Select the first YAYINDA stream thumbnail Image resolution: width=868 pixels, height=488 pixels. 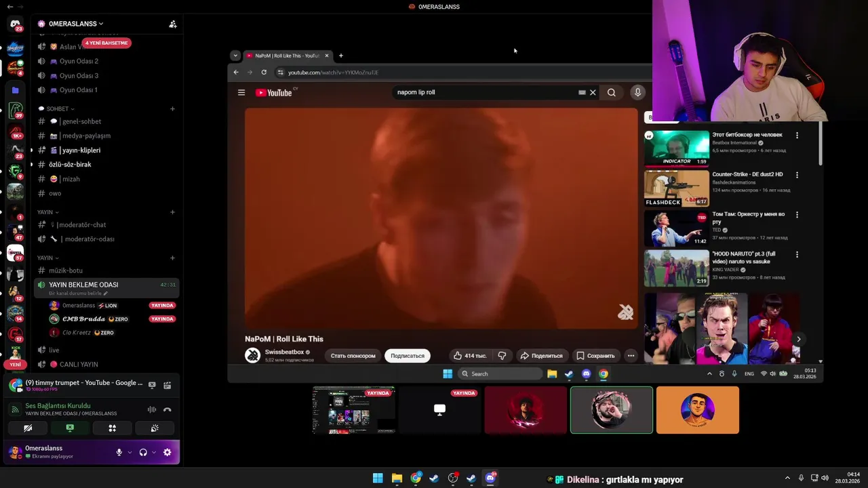353,410
